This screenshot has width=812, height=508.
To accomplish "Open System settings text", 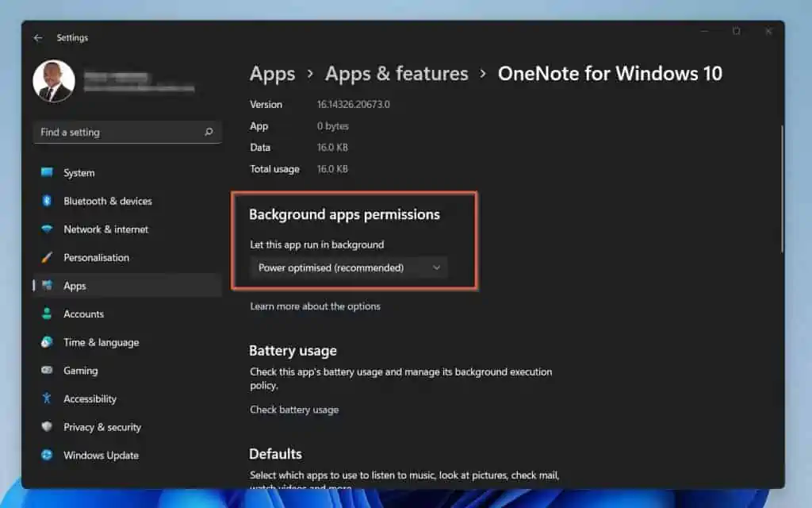I will coord(79,172).
